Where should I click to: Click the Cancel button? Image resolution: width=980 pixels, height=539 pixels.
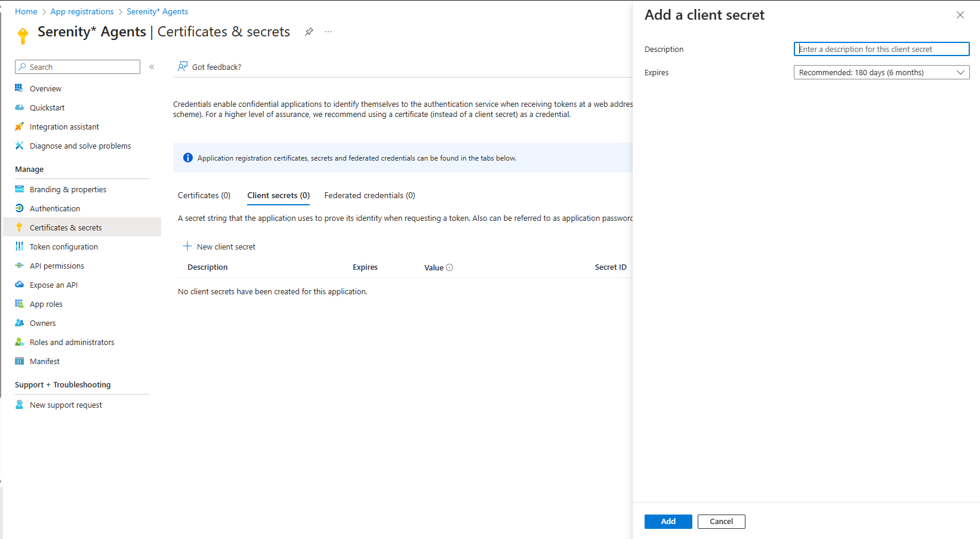[722, 522]
